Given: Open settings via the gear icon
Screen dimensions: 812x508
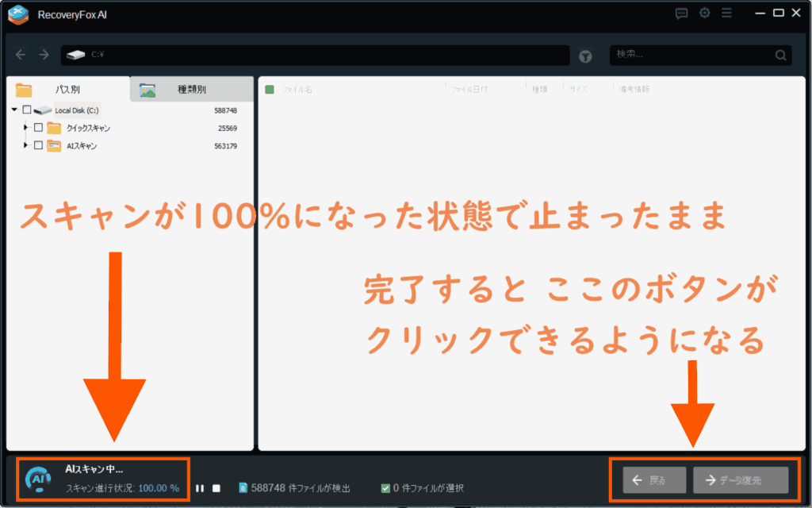Looking at the screenshot, I should point(704,13).
